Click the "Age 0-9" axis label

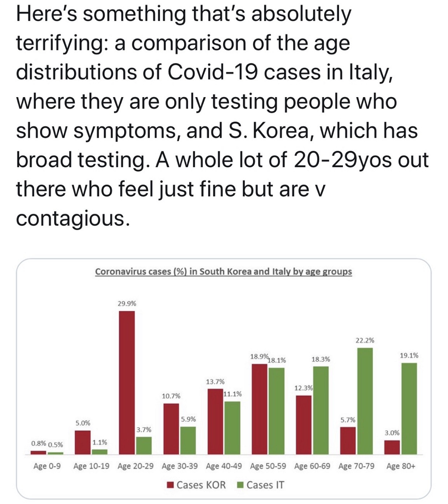[47, 466]
